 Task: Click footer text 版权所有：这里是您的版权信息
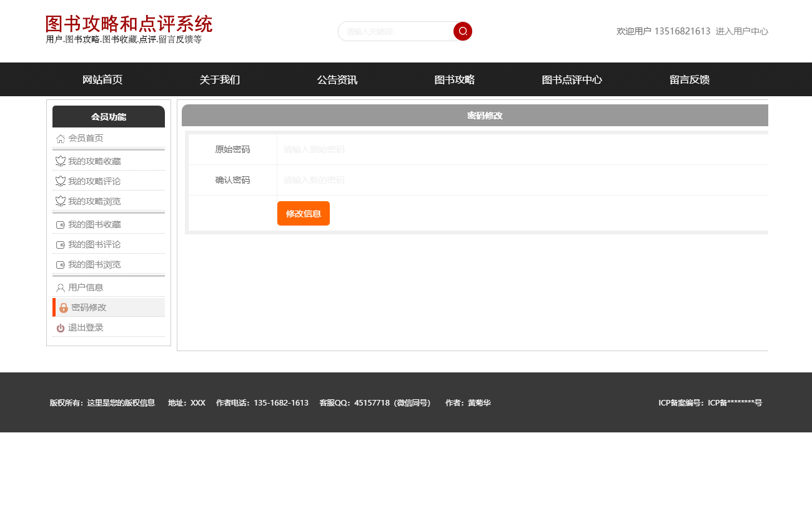[x=102, y=403]
